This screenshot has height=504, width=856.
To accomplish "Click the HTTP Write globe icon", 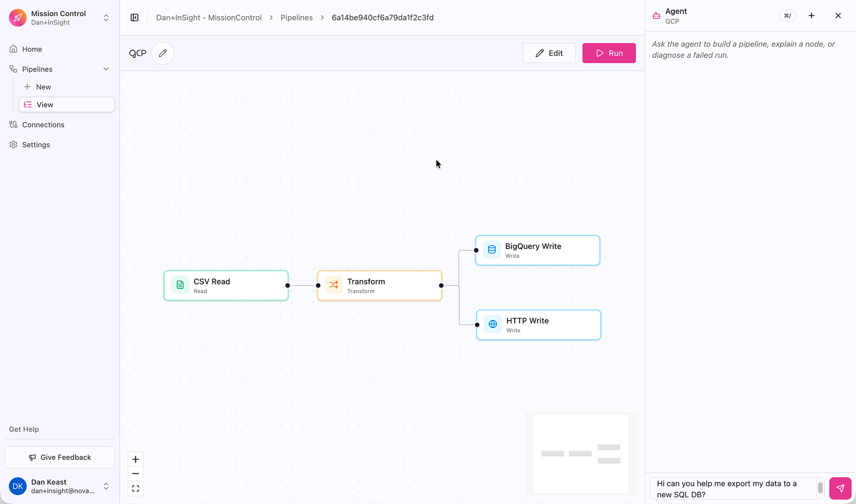I will click(x=492, y=324).
